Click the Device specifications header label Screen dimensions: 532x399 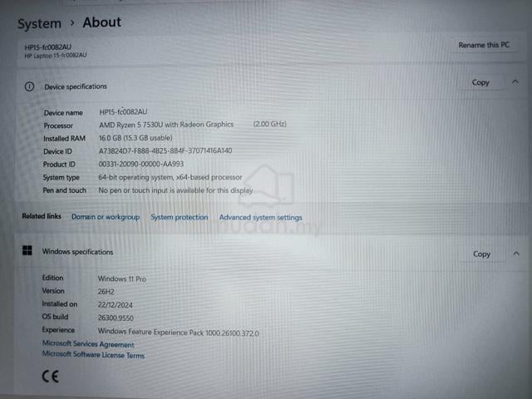coord(76,86)
